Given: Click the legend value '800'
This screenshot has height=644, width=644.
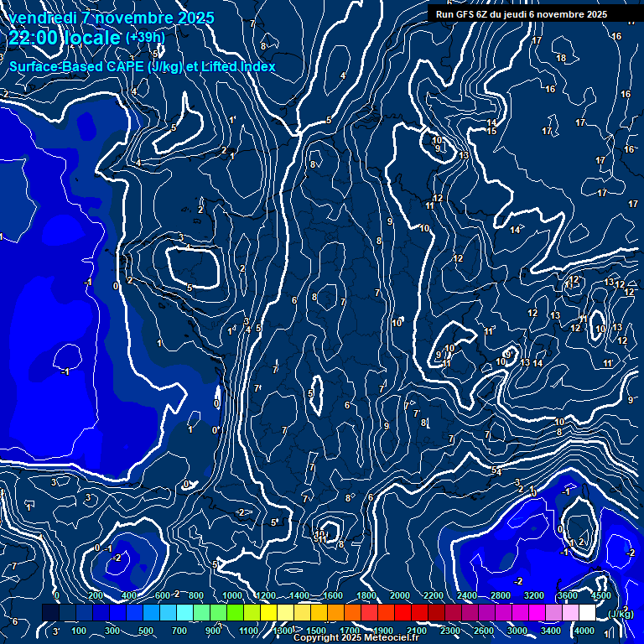Looking at the screenshot, I should coord(196,595).
